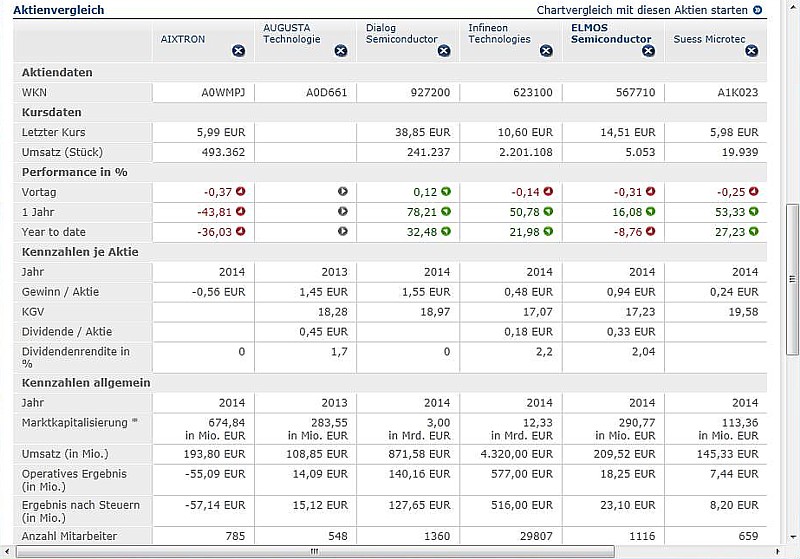Click red arrow for ELMOS Year to date
Image resolution: width=800 pixels, height=559 pixels.
tap(650, 232)
